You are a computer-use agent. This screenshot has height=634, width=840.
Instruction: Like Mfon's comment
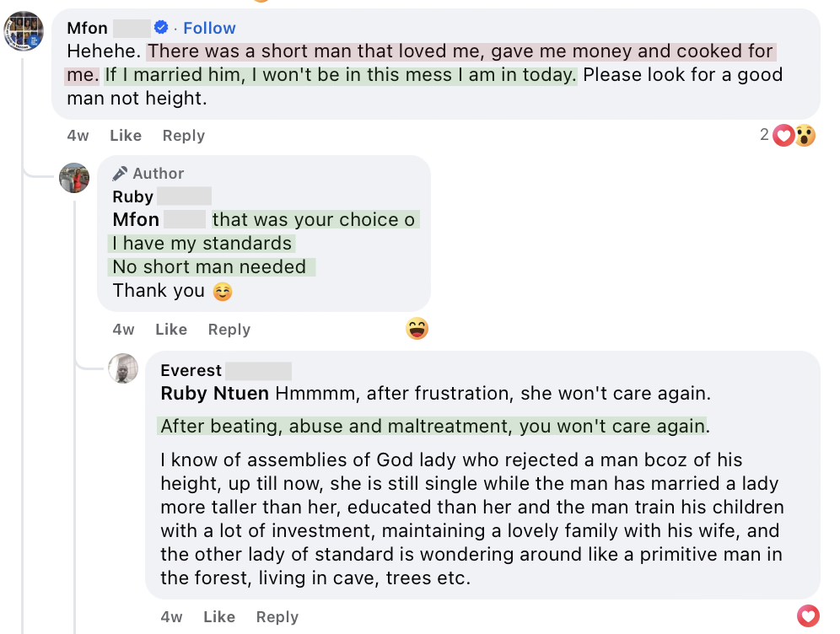[125, 135]
